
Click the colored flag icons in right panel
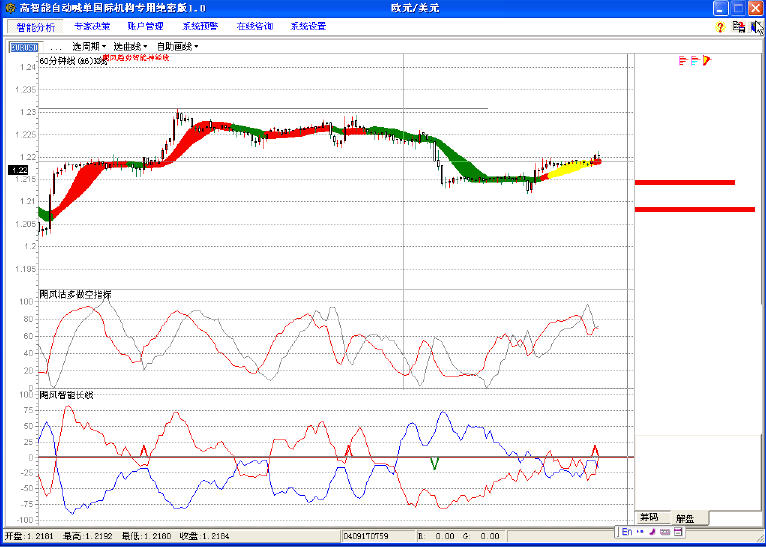pos(694,62)
